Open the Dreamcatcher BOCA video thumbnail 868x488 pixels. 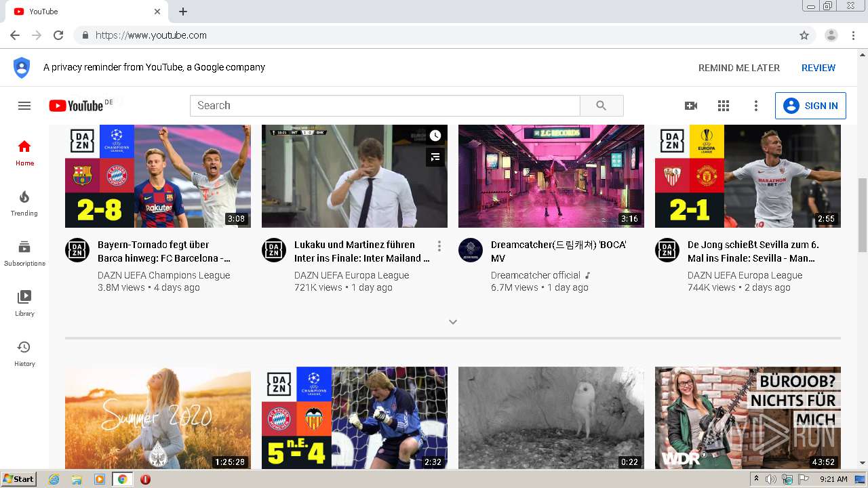pyautogui.click(x=551, y=176)
